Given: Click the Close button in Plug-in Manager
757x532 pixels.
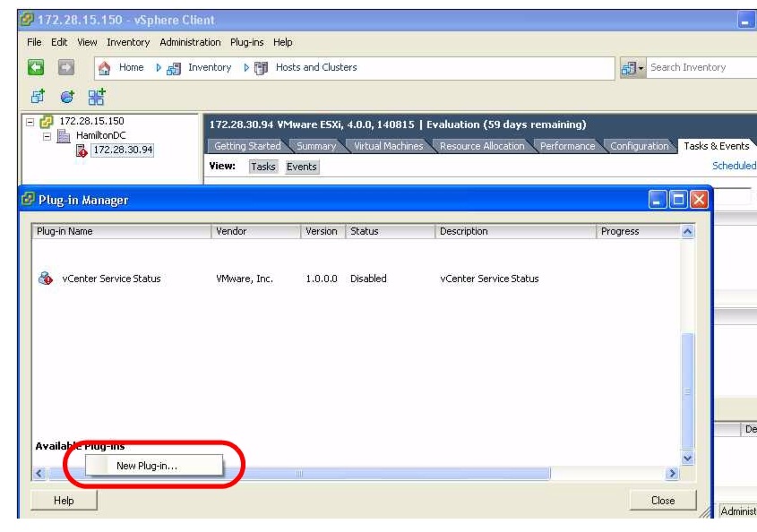Looking at the screenshot, I should (663, 500).
